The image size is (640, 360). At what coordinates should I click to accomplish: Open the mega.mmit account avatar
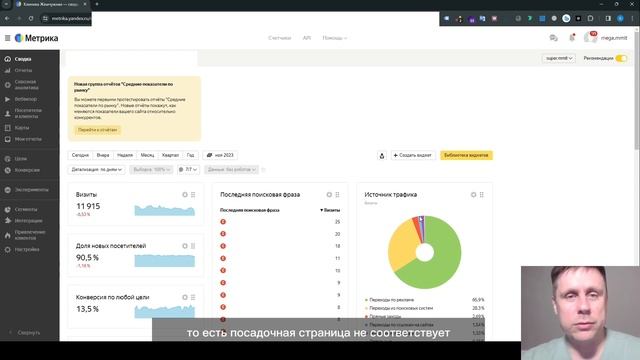click(590, 38)
